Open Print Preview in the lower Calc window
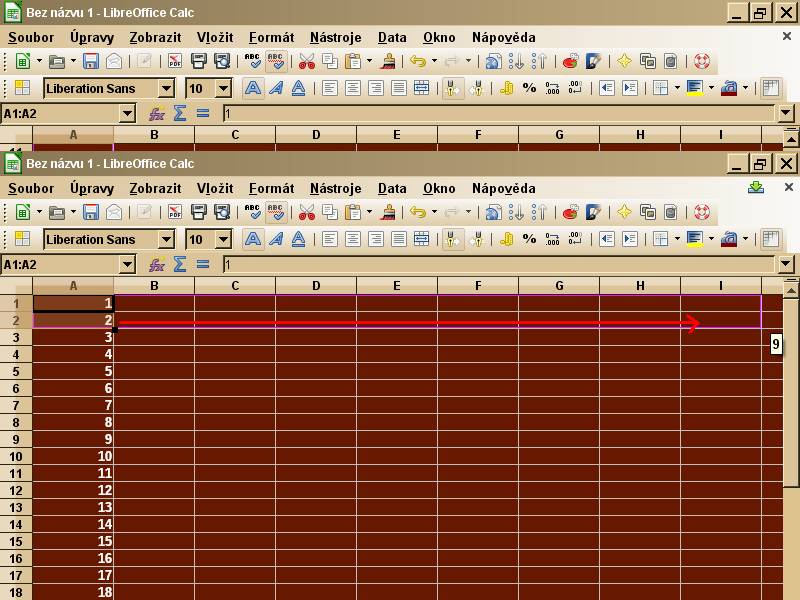 [x=222, y=212]
